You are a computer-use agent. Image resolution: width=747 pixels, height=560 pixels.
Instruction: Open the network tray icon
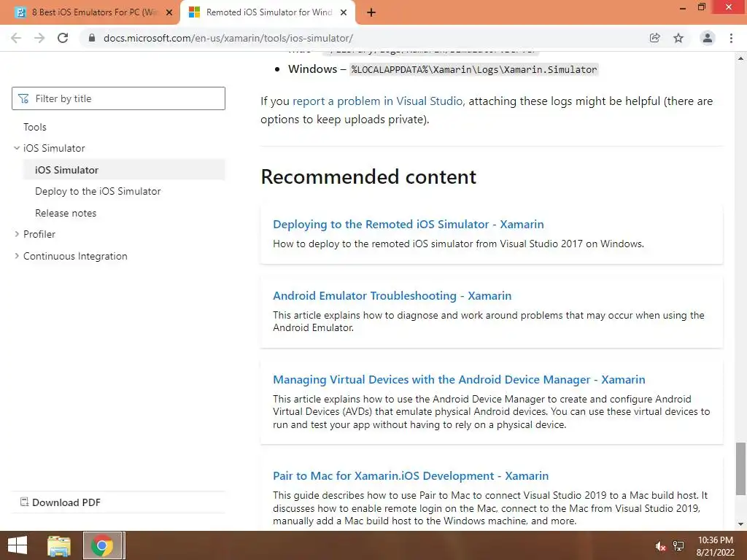pyautogui.click(x=678, y=546)
